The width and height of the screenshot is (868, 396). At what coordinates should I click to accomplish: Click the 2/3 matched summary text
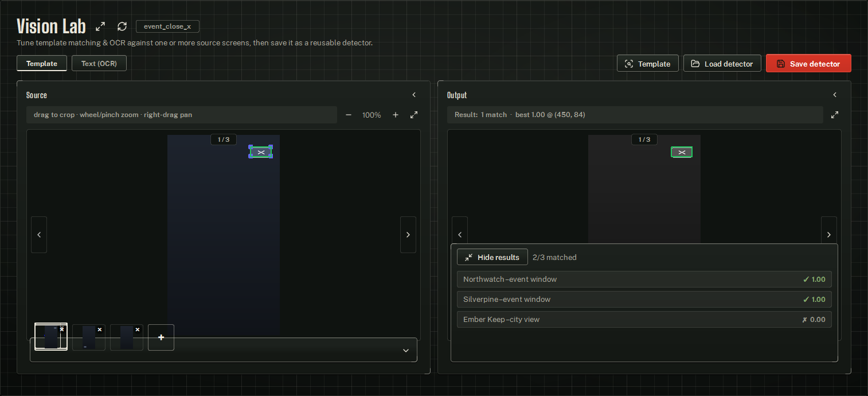554,257
